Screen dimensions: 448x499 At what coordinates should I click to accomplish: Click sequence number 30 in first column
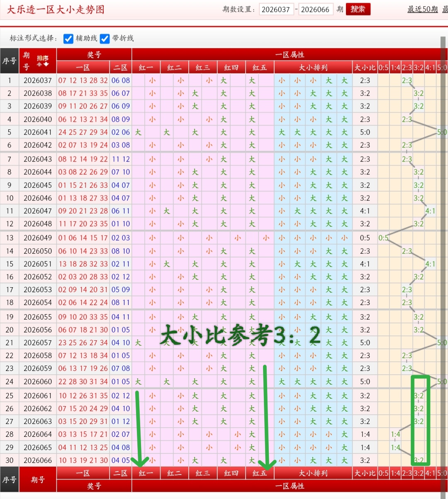pos(10,460)
